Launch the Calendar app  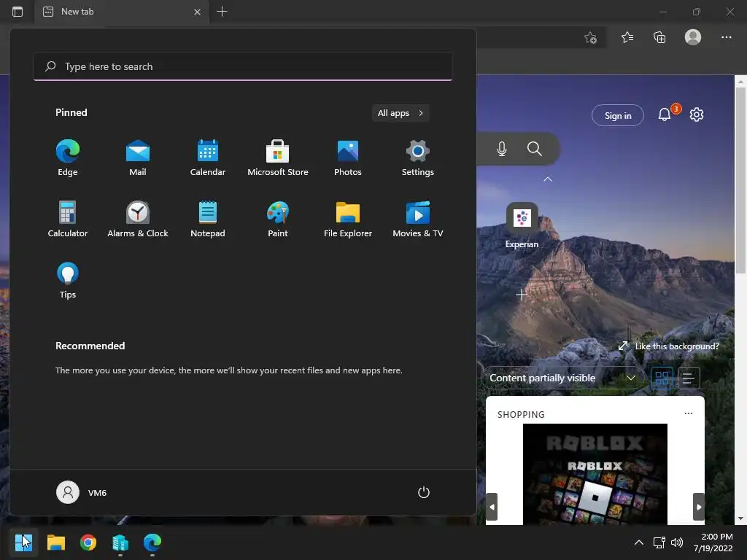pyautogui.click(x=208, y=158)
